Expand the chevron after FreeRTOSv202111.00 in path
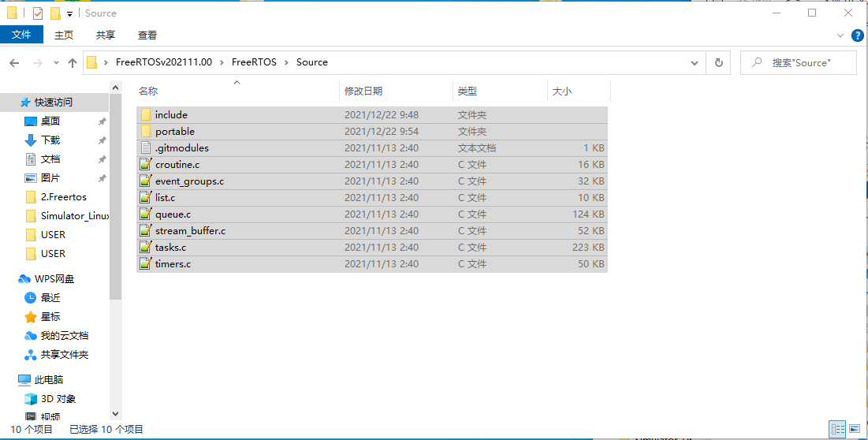This screenshot has width=868, height=440. click(222, 62)
